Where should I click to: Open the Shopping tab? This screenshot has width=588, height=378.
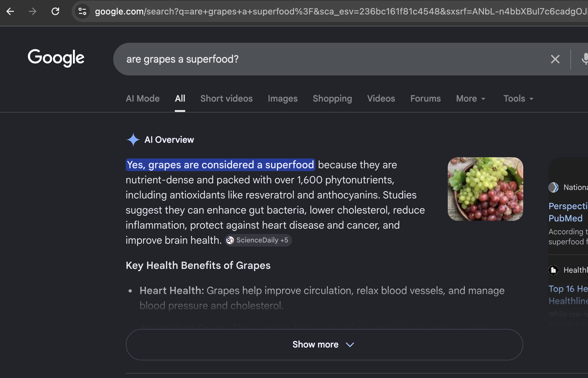point(332,99)
